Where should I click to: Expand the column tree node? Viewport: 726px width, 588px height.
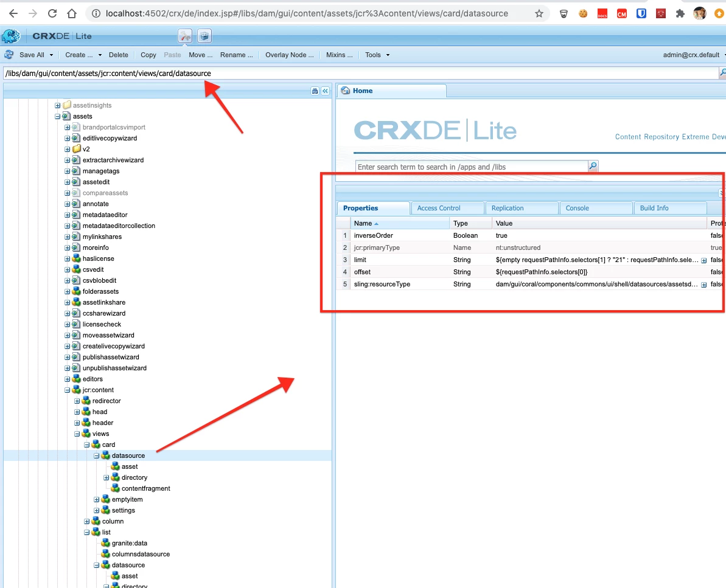tap(86, 521)
